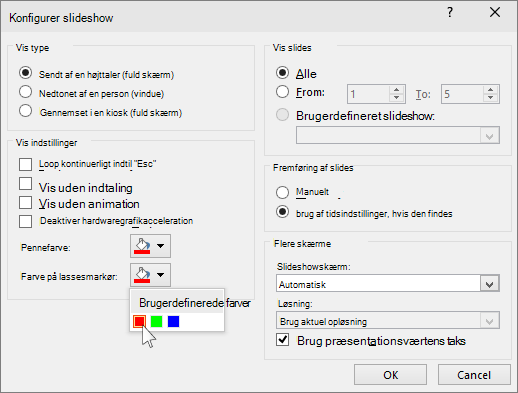Pick the red color swatch

click(139, 322)
